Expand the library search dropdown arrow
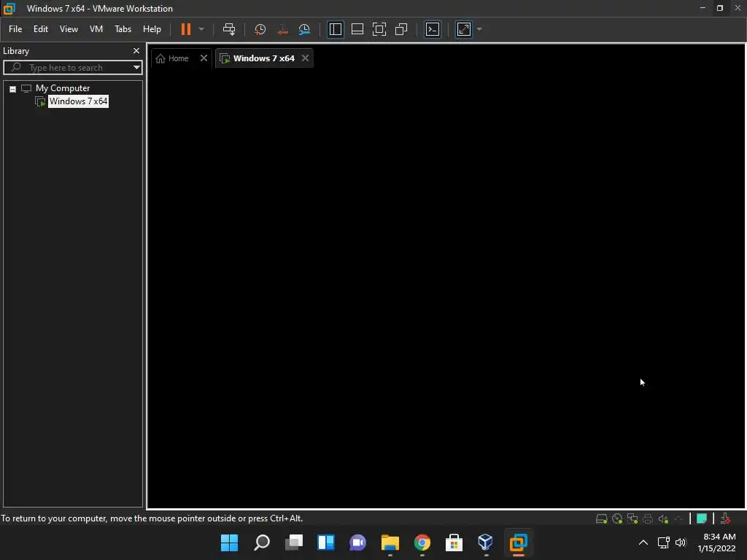This screenshot has height=560, width=747. click(136, 68)
